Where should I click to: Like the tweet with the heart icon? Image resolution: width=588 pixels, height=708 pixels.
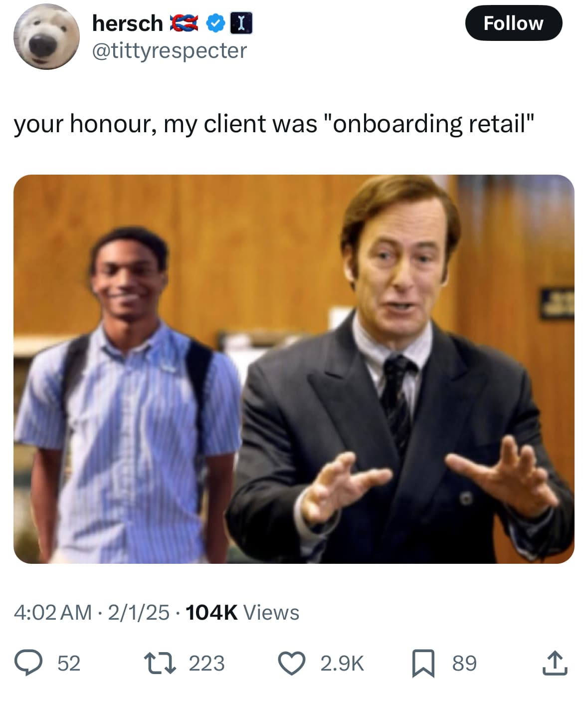click(x=291, y=664)
